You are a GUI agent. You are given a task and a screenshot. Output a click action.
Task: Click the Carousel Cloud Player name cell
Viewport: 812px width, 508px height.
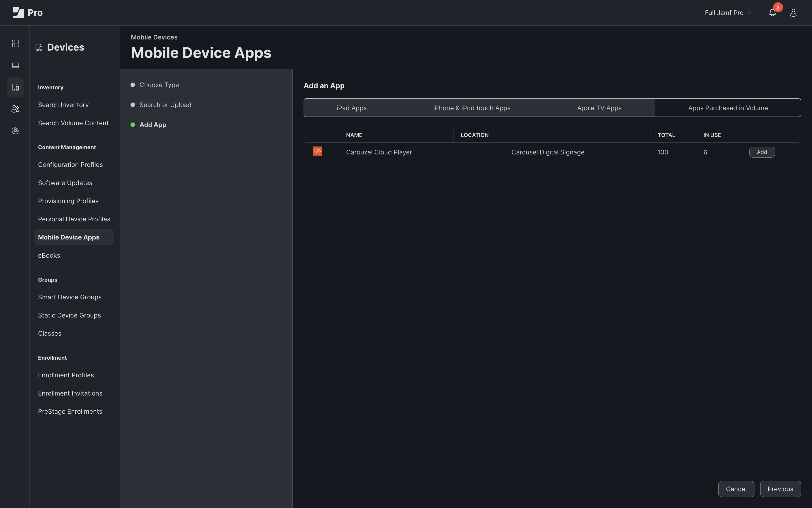click(x=379, y=152)
